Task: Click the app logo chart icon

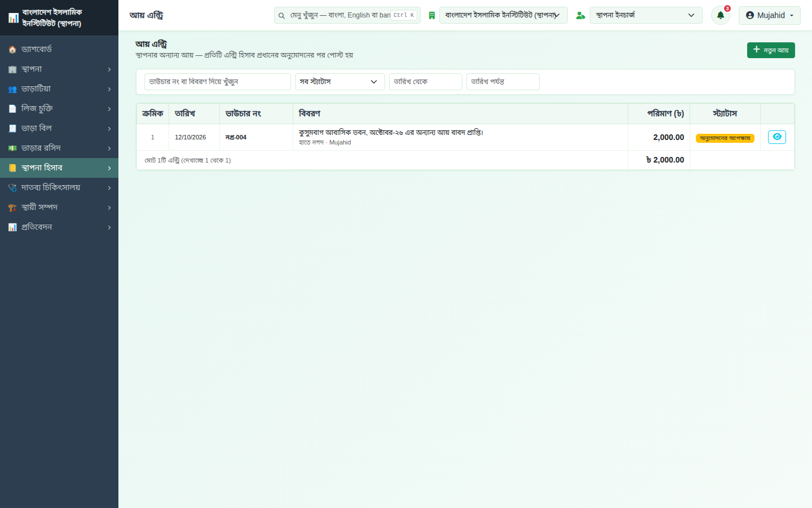Action: [14, 18]
